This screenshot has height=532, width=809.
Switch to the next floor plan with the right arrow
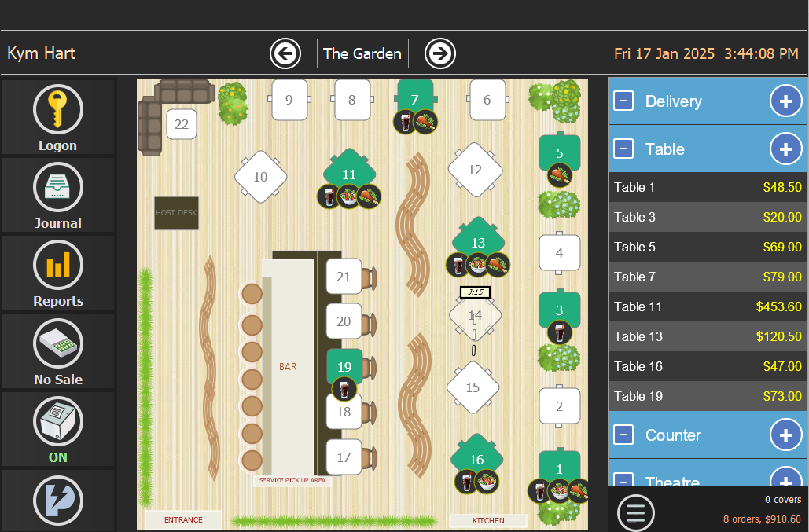click(439, 53)
